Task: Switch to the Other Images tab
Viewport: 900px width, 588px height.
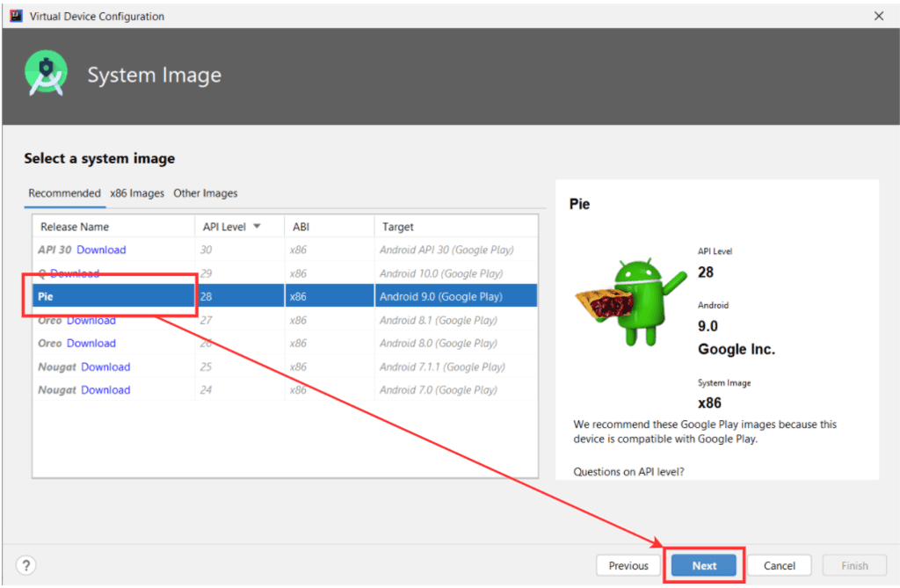Action: coord(206,193)
